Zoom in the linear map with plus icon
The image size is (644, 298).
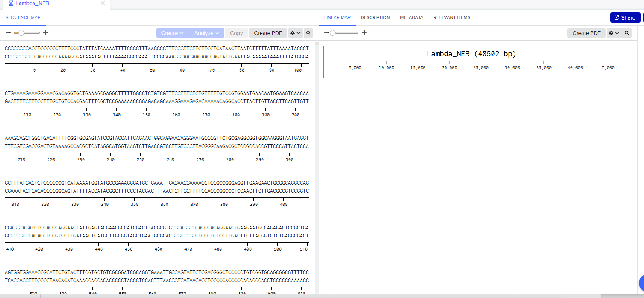pos(364,33)
